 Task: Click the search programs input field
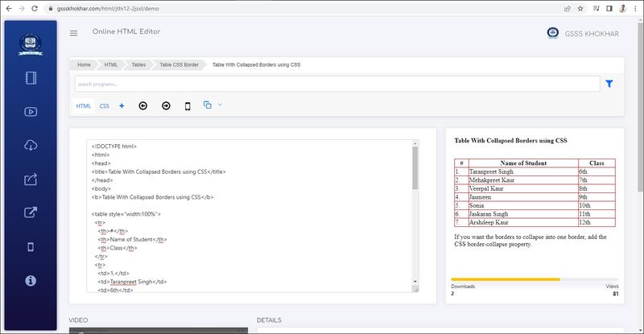[x=336, y=84]
